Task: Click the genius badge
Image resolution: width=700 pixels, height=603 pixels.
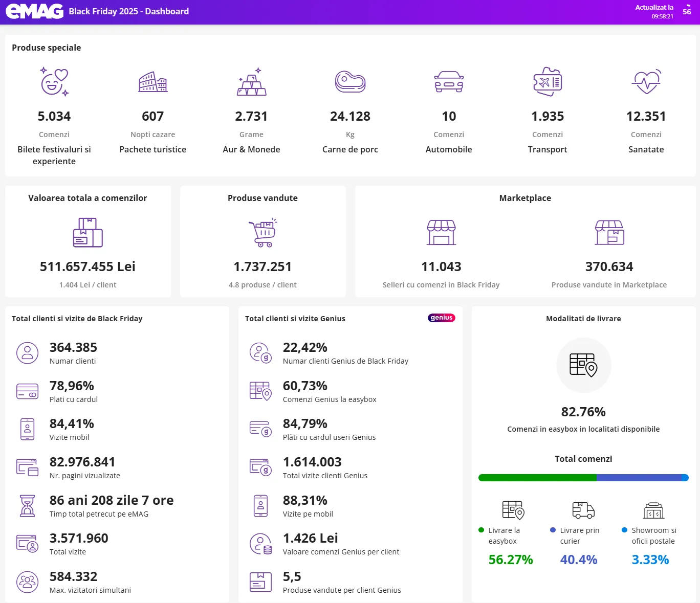Action: [x=441, y=318]
